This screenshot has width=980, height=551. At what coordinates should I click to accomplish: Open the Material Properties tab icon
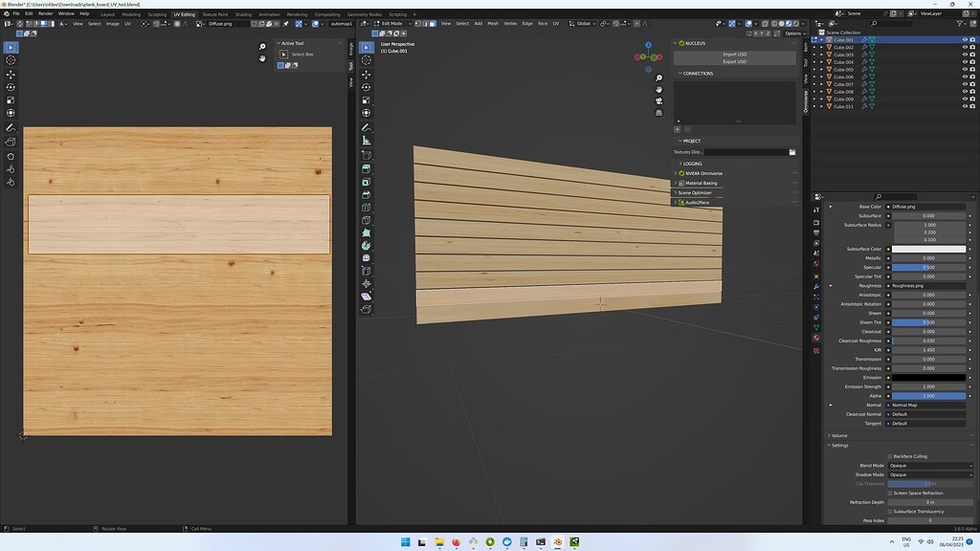[816, 338]
